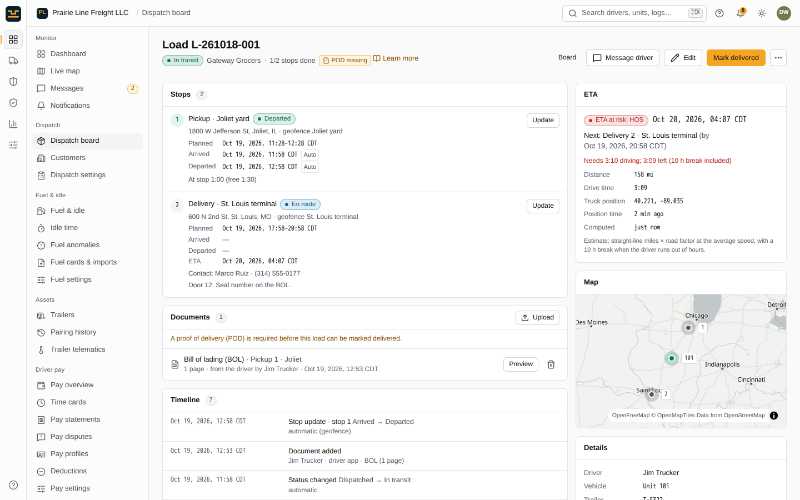Click the Board link
The height and width of the screenshot is (500, 800).
tap(567, 58)
